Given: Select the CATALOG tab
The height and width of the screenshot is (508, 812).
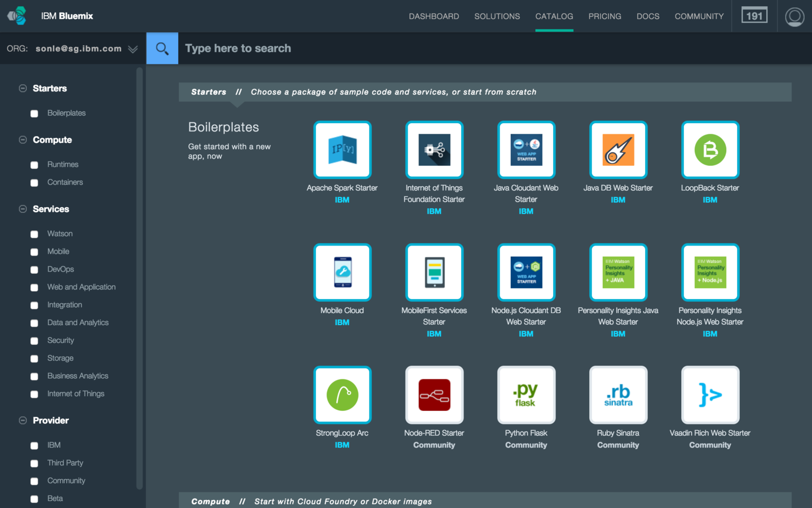Looking at the screenshot, I should click(x=554, y=16).
